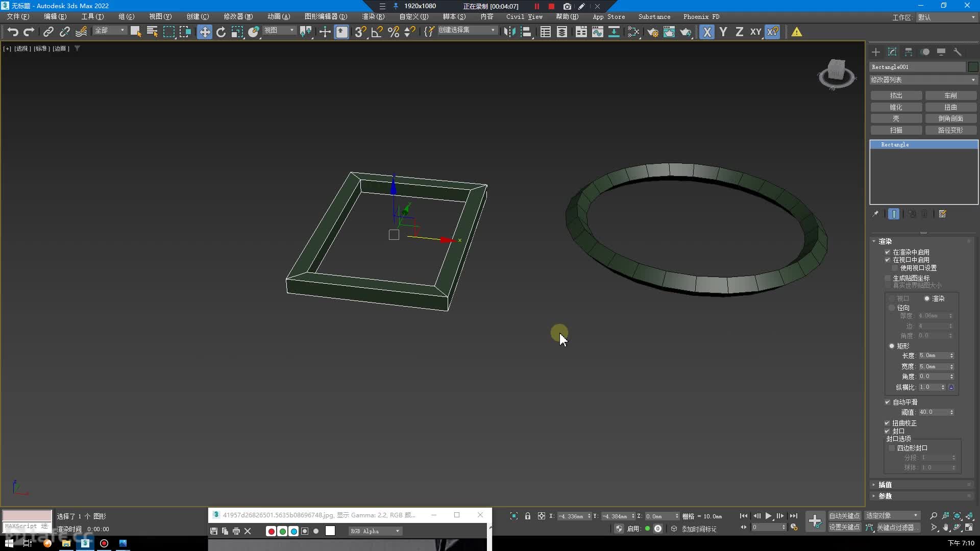This screenshot has width=980, height=551.
Task: Switch to the Utilities wrench tab
Action: pyautogui.click(x=958, y=52)
